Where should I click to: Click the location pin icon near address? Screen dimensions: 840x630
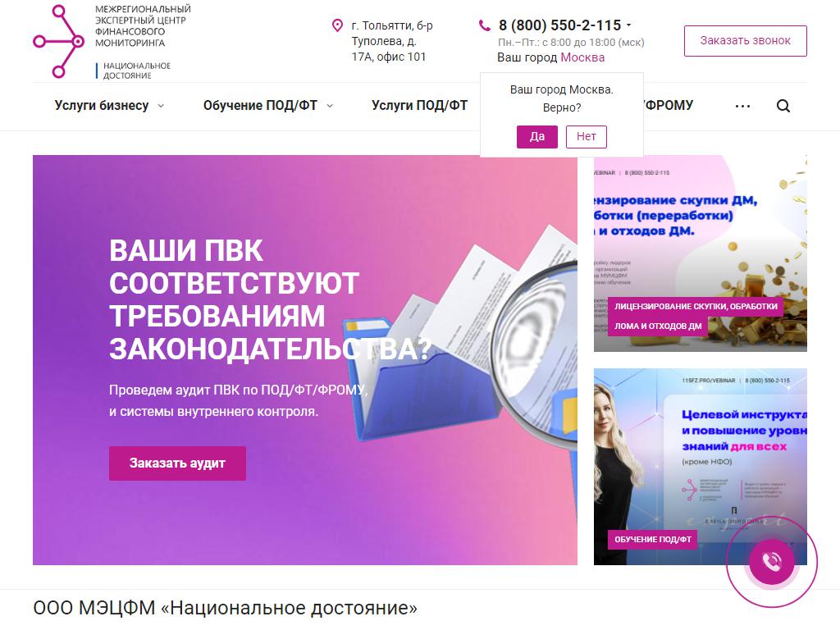(x=337, y=25)
